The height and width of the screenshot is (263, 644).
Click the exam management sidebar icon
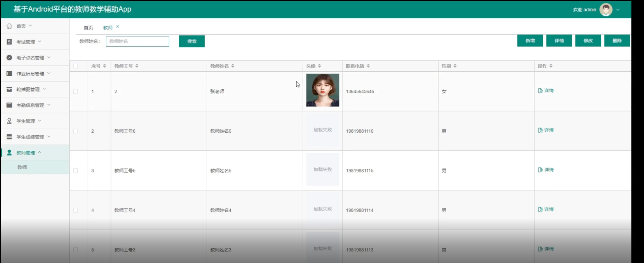pyautogui.click(x=9, y=42)
